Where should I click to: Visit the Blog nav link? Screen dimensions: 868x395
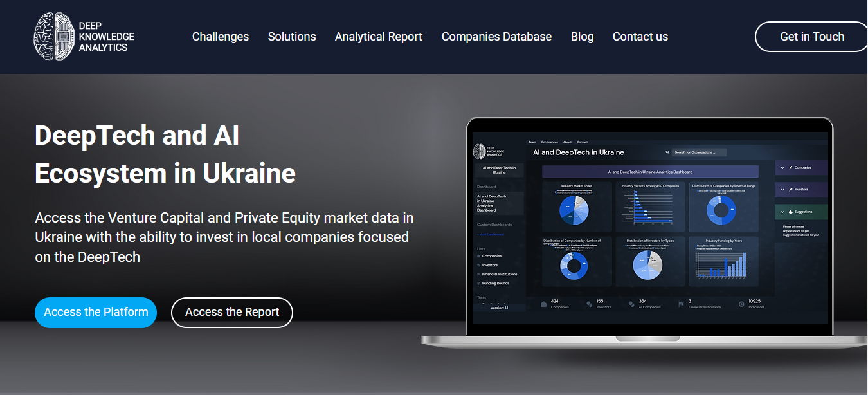(x=582, y=37)
